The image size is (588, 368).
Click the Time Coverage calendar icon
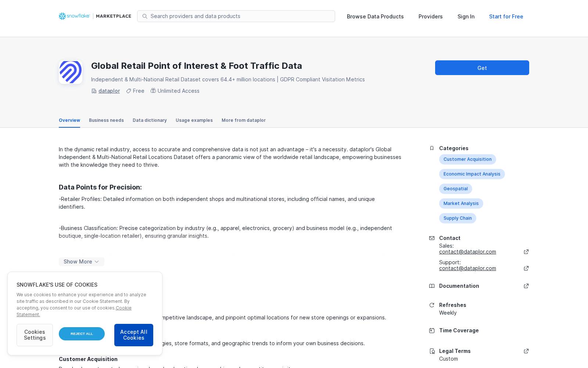point(432,330)
